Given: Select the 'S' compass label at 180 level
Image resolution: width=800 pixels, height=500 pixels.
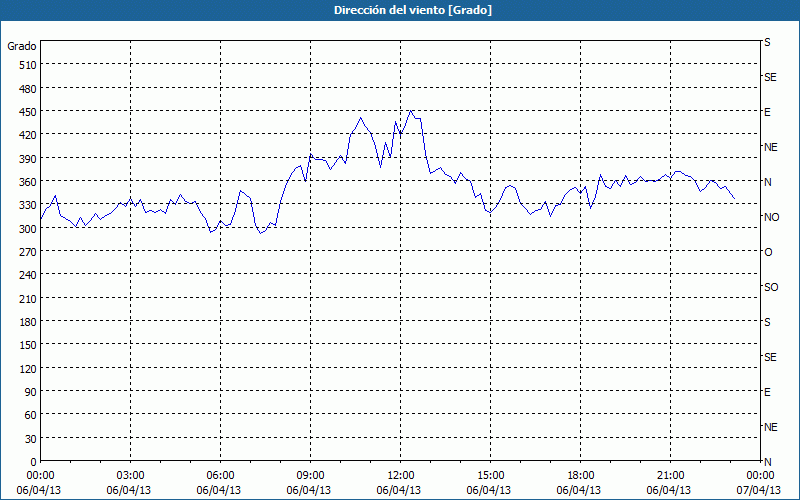Looking at the screenshot, I should point(767,322).
